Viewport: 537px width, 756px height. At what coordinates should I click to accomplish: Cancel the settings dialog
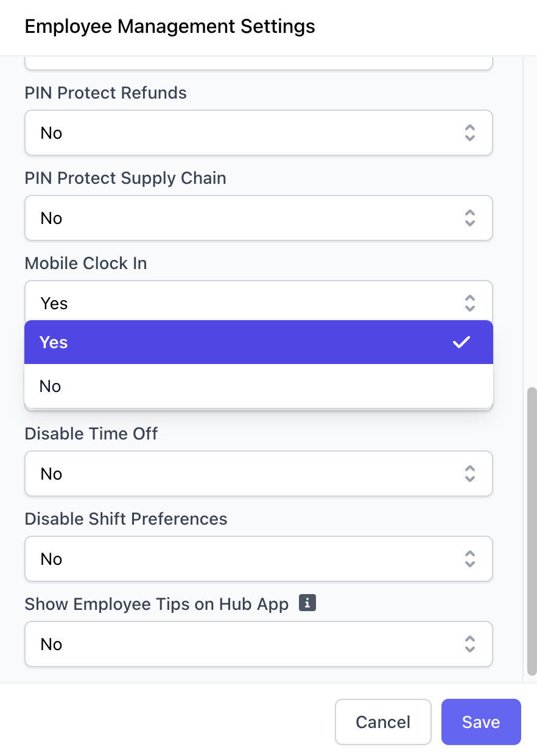(383, 722)
